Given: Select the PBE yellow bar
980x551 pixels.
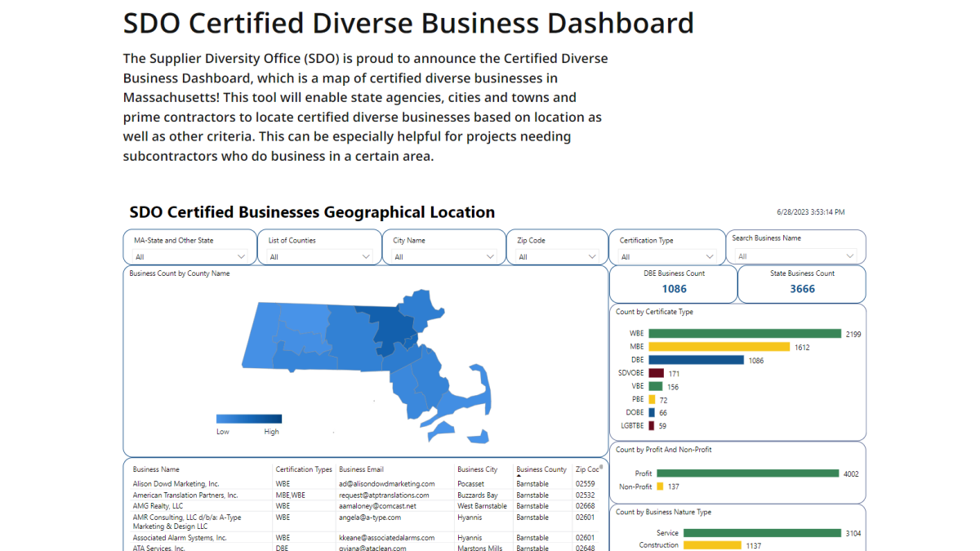Looking at the screenshot, I should [x=652, y=399].
